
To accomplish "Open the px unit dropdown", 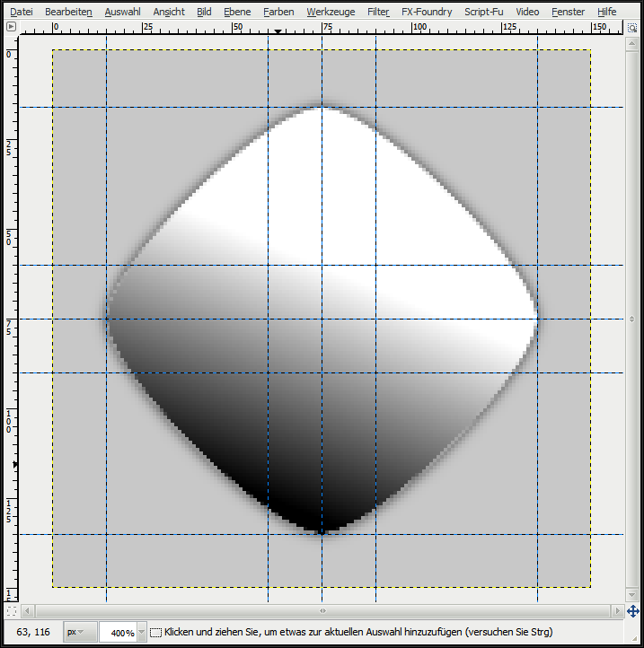I will (80, 632).
